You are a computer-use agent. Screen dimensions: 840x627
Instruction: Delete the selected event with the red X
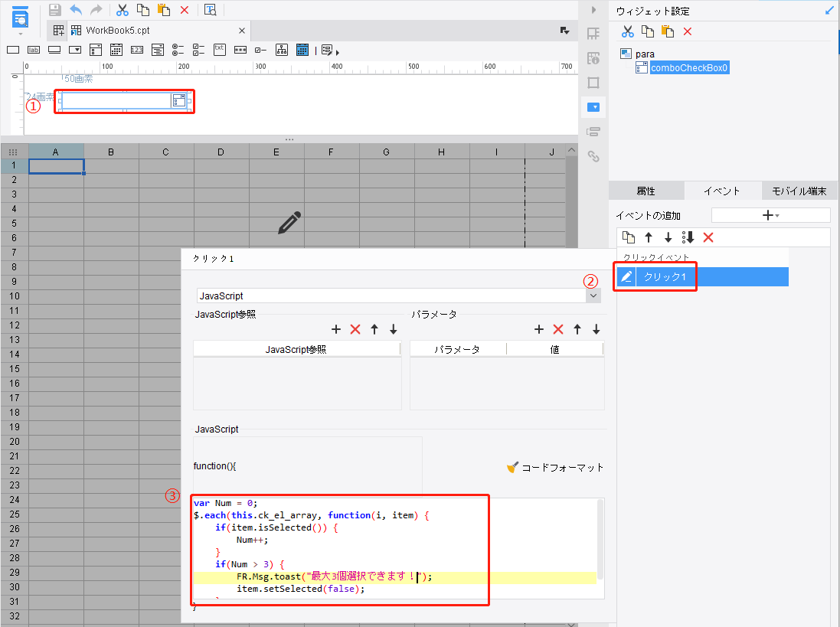[x=708, y=237]
